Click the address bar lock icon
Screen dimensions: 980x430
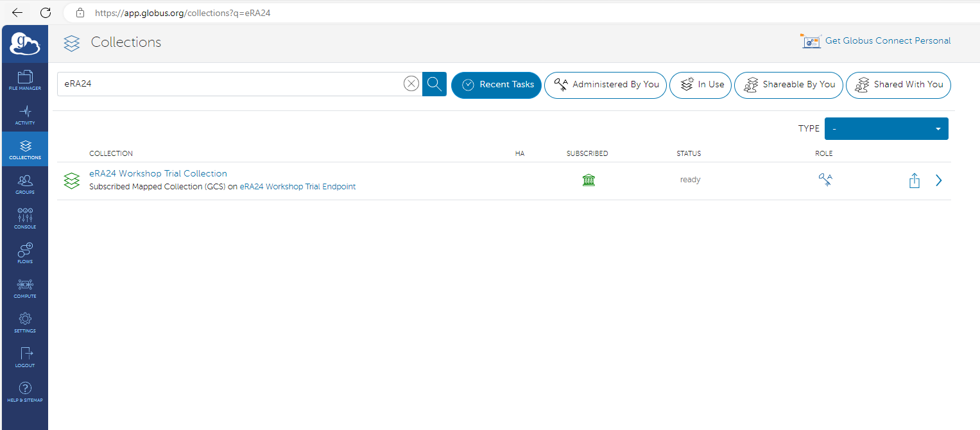click(x=80, y=12)
